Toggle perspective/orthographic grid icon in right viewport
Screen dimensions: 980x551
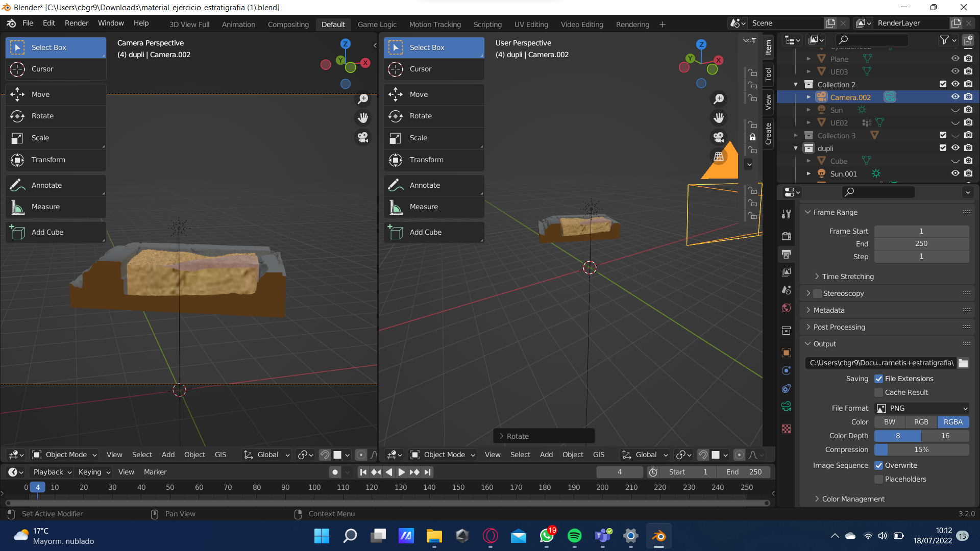point(719,157)
